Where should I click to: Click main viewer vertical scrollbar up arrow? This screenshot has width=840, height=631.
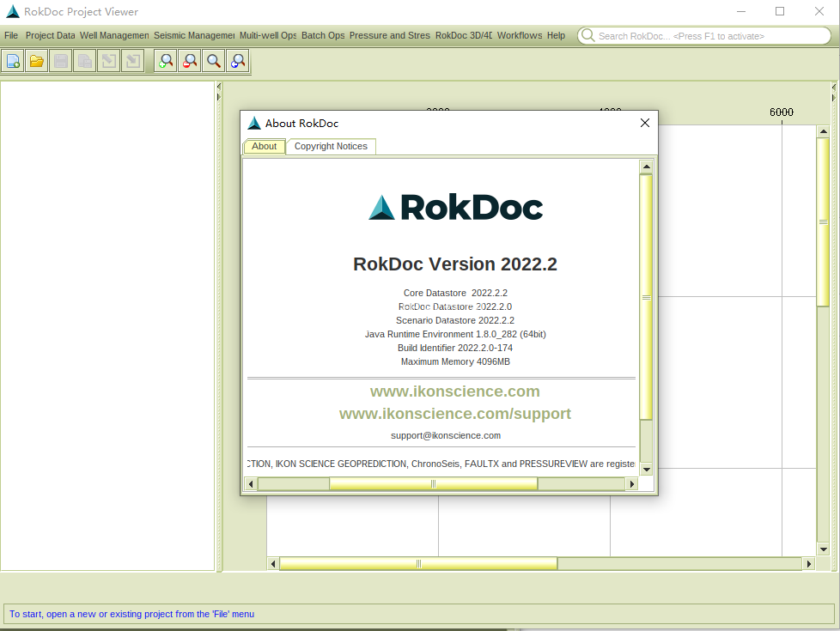[824, 131]
